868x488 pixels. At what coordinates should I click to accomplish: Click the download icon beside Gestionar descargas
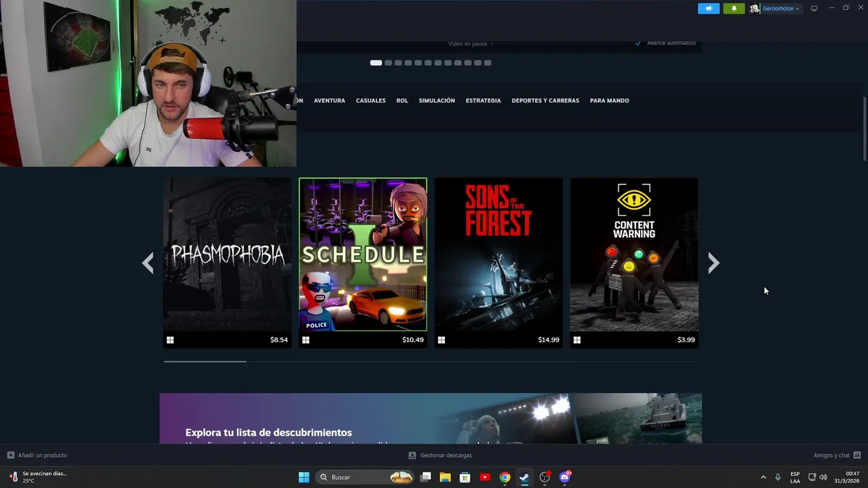[x=412, y=455]
